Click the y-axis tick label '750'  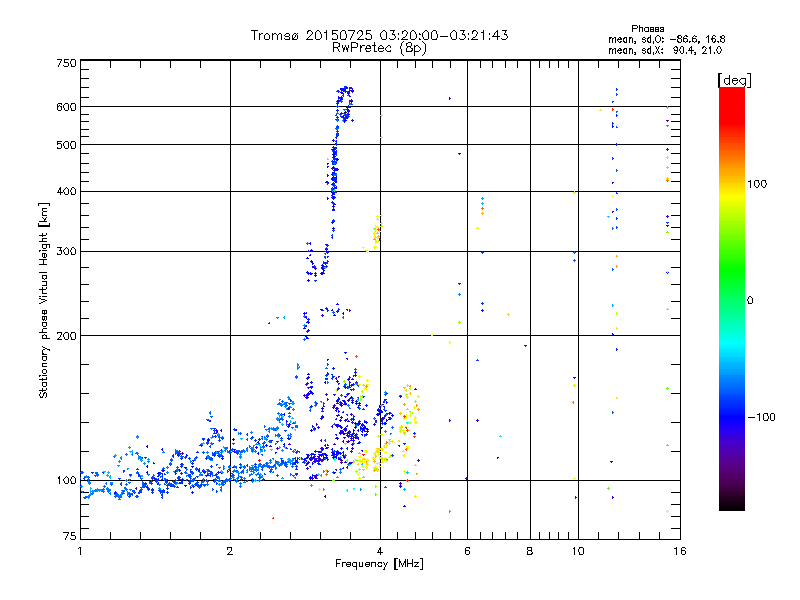pyautogui.click(x=66, y=63)
